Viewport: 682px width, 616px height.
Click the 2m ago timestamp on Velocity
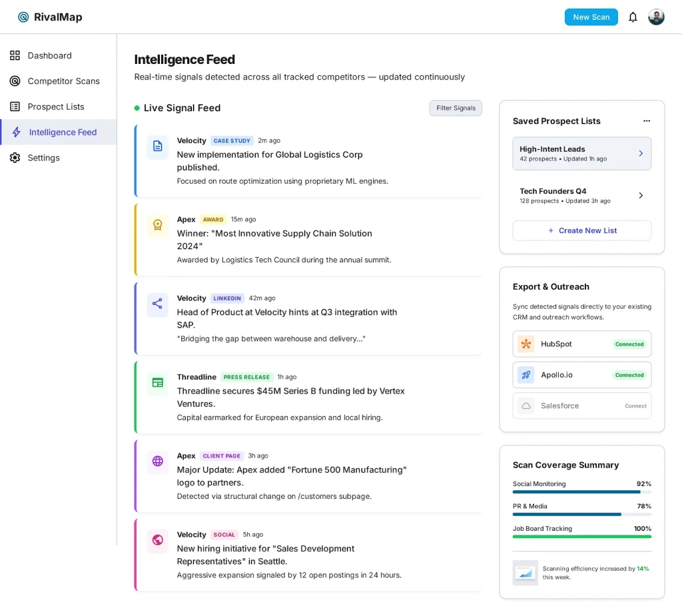pos(269,141)
